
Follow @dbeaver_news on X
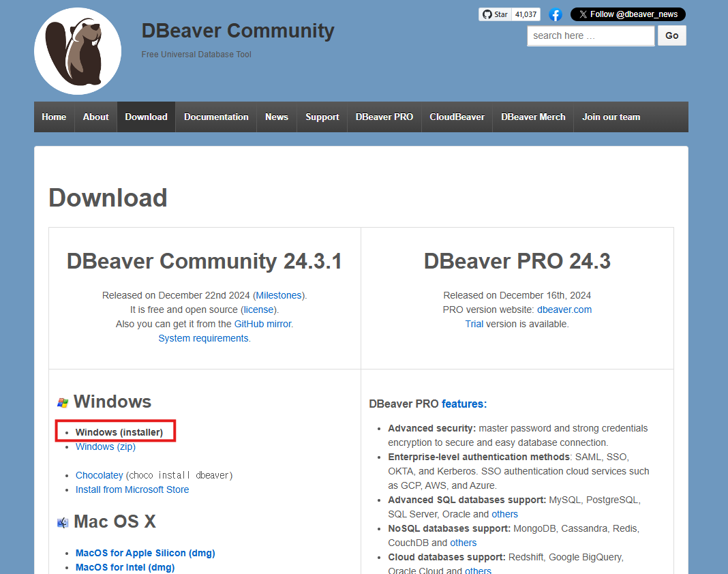click(628, 14)
